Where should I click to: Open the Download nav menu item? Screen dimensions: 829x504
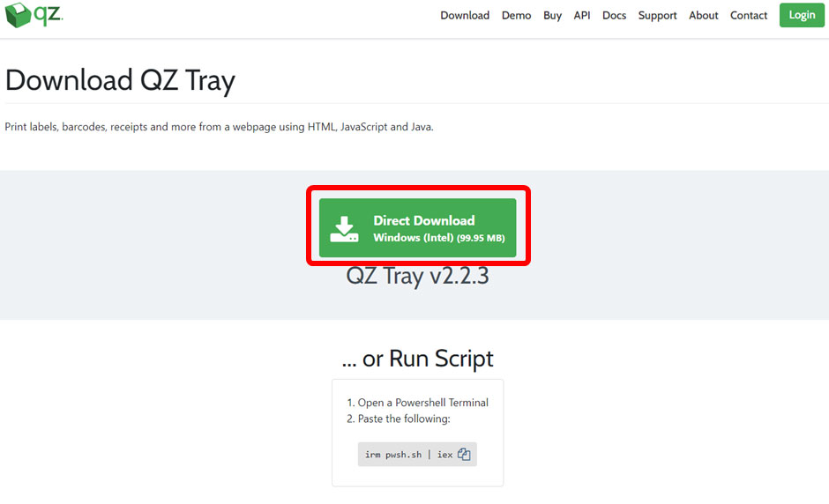point(465,15)
